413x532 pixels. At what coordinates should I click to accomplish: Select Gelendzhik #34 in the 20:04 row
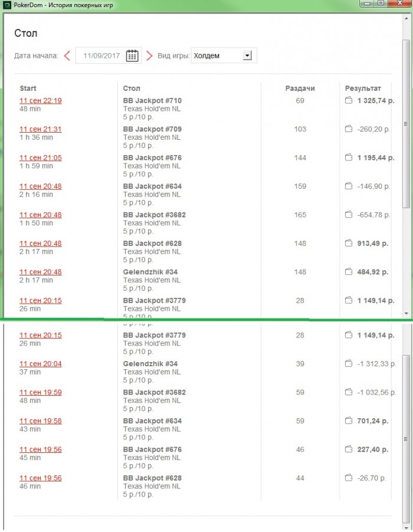pyautogui.click(x=150, y=363)
